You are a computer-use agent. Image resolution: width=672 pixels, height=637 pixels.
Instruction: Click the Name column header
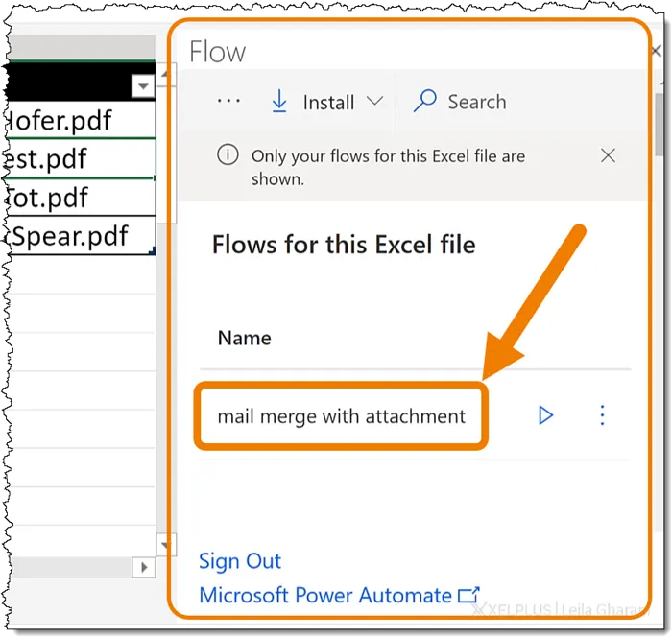coord(244,338)
